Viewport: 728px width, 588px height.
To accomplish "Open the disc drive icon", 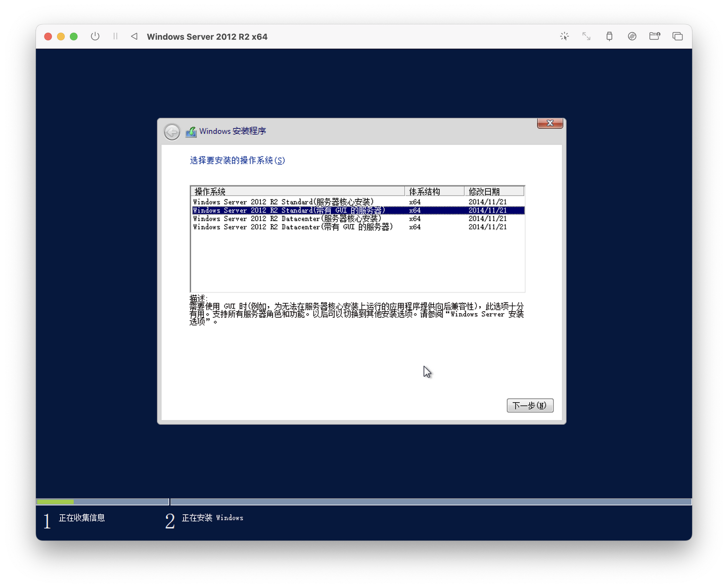I will point(632,36).
